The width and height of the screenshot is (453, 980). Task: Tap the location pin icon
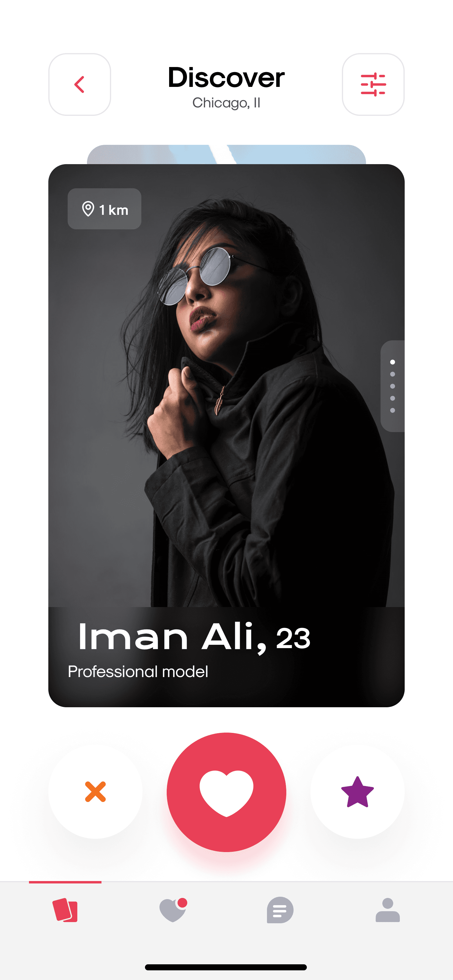tap(88, 209)
